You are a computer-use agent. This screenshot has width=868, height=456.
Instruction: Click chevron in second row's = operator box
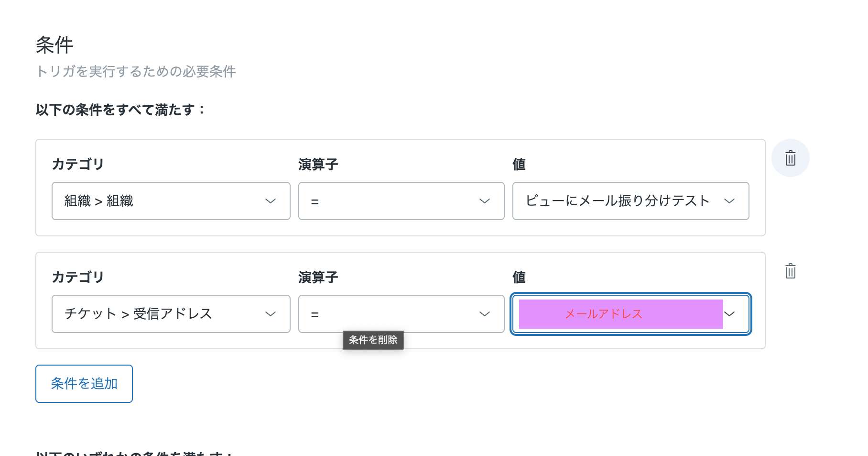pyautogui.click(x=485, y=314)
